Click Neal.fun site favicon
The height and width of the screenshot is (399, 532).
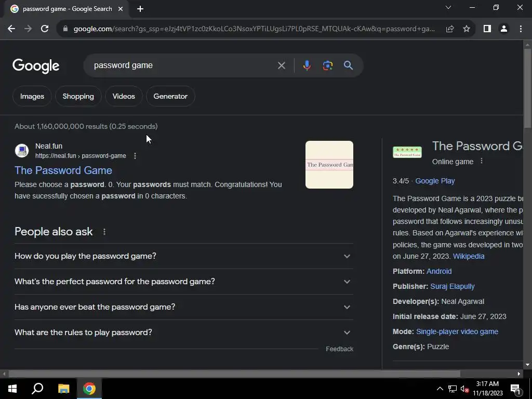coord(22,151)
